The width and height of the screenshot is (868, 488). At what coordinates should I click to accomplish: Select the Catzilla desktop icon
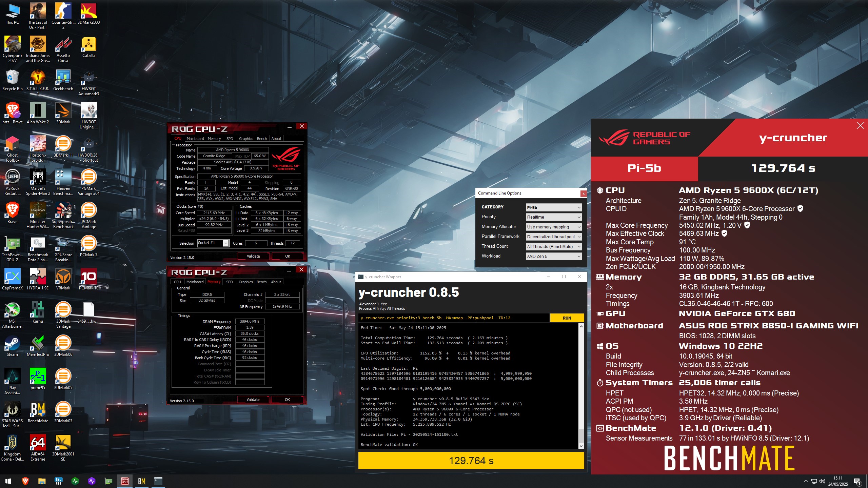pyautogui.click(x=88, y=47)
